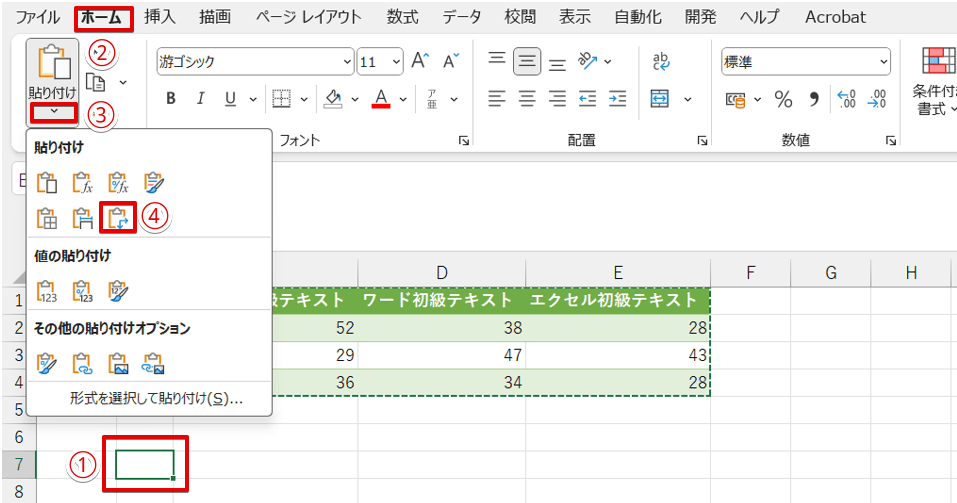This screenshot has width=957, height=503.
Task: Click 形式を選択して貼り付け(S)... menu entry
Action: click(x=156, y=398)
